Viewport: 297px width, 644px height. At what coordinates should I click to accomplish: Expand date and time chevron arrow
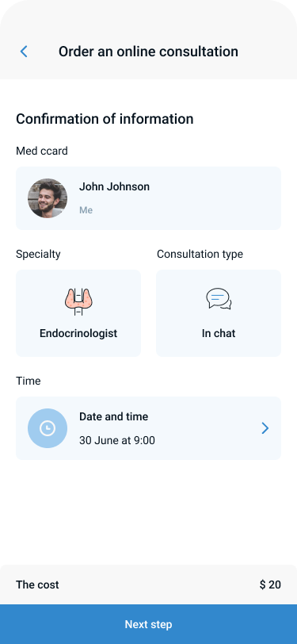click(265, 428)
